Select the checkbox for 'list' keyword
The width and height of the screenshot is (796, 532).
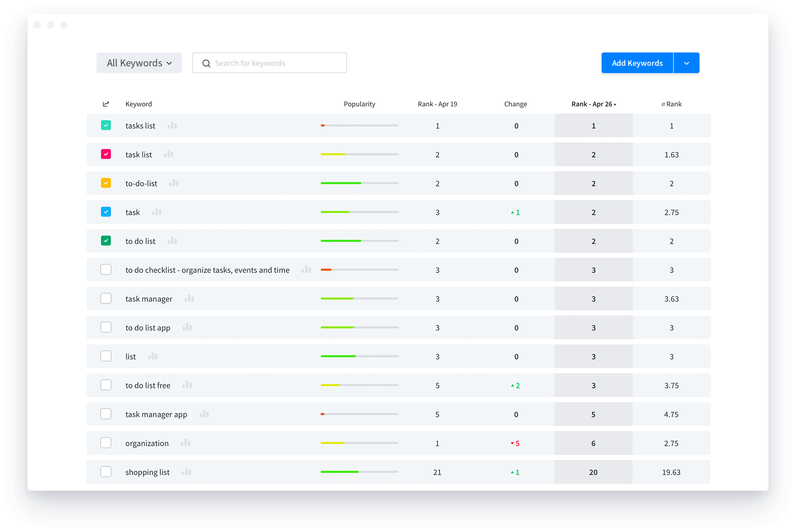[x=106, y=356]
